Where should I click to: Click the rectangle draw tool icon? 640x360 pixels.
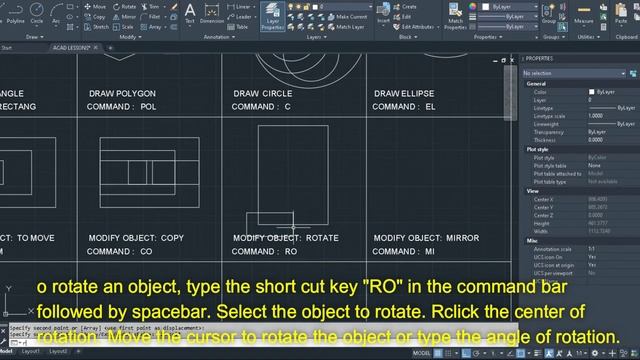click(70, 7)
